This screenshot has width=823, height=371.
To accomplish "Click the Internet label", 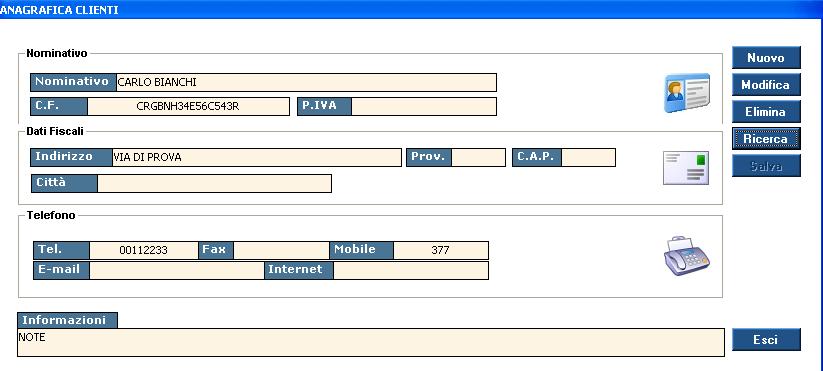I will [x=299, y=270].
